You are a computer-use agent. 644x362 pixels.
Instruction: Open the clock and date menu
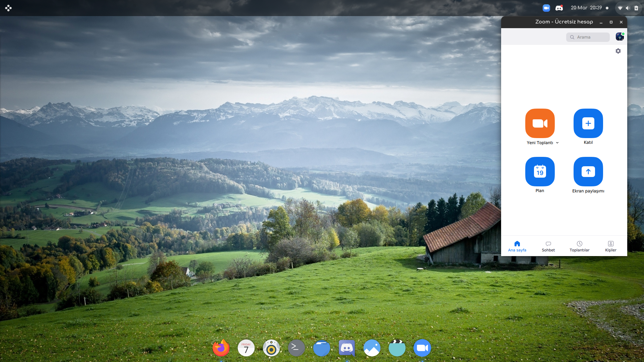(x=586, y=8)
